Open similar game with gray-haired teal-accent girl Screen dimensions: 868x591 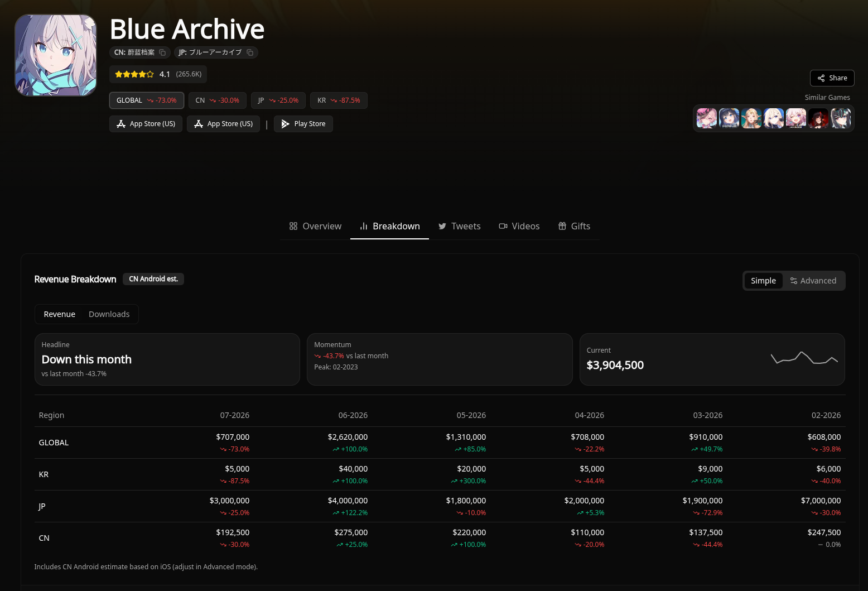point(841,118)
